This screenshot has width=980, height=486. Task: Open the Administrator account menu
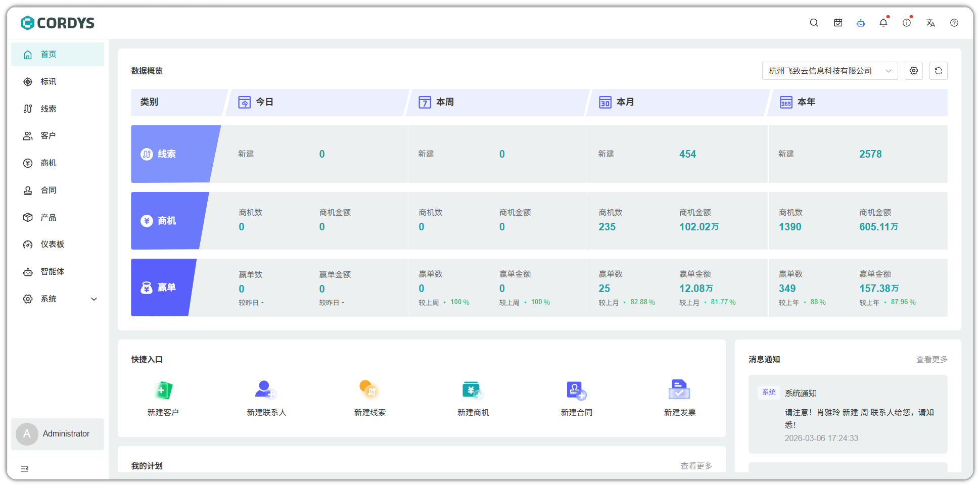(x=58, y=434)
